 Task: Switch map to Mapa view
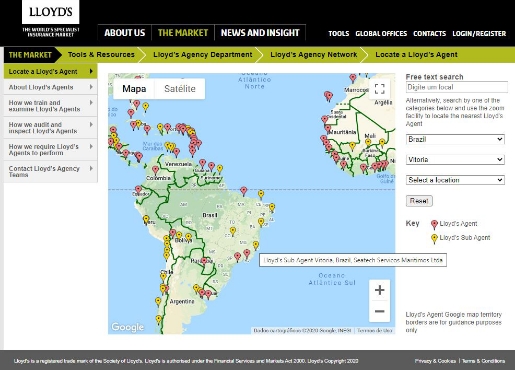134,89
